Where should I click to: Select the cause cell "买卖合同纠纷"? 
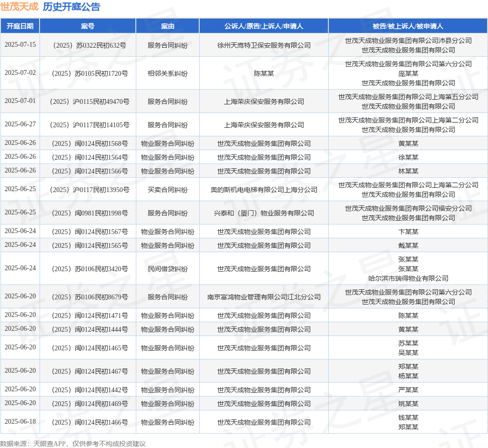coord(167,190)
